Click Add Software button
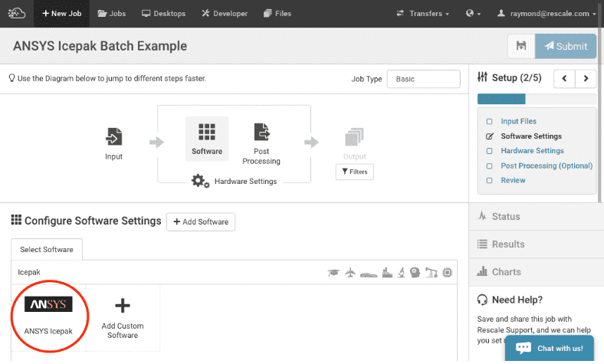Image resolution: width=604 pixels, height=364 pixels. pyautogui.click(x=201, y=222)
